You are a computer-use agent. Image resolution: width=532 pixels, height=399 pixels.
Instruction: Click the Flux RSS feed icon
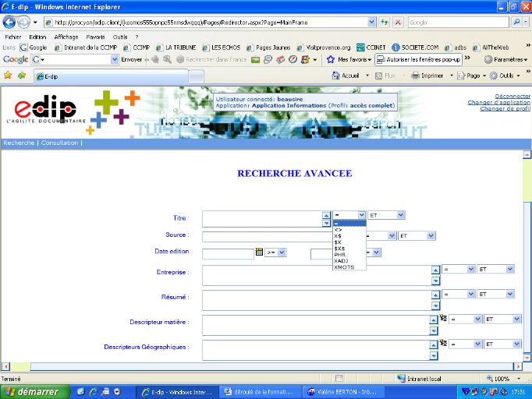[x=378, y=76]
